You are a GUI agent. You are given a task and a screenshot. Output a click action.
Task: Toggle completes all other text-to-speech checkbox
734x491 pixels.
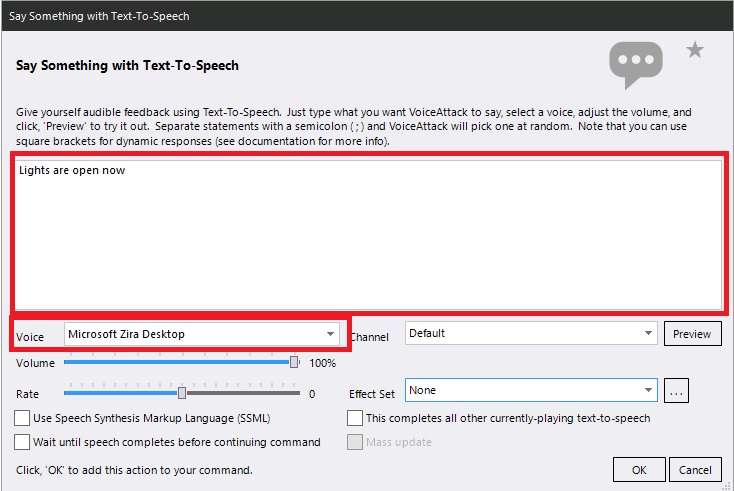coord(355,418)
